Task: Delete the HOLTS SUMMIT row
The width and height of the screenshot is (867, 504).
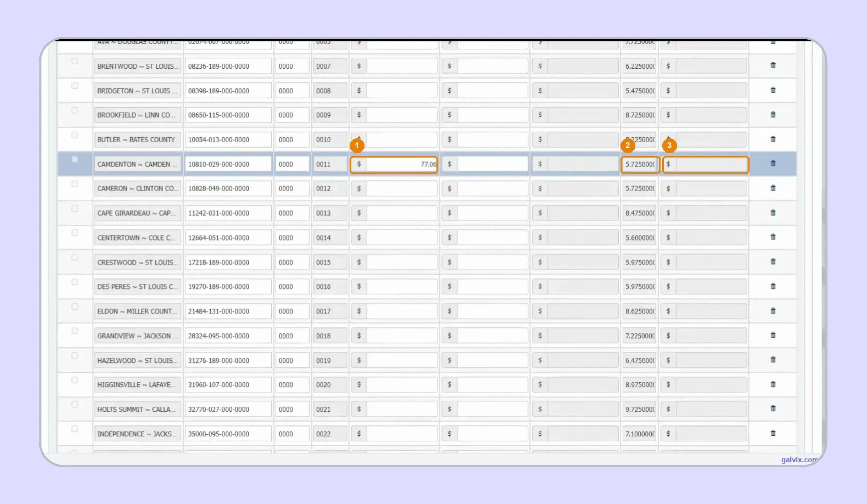Action: (773, 408)
